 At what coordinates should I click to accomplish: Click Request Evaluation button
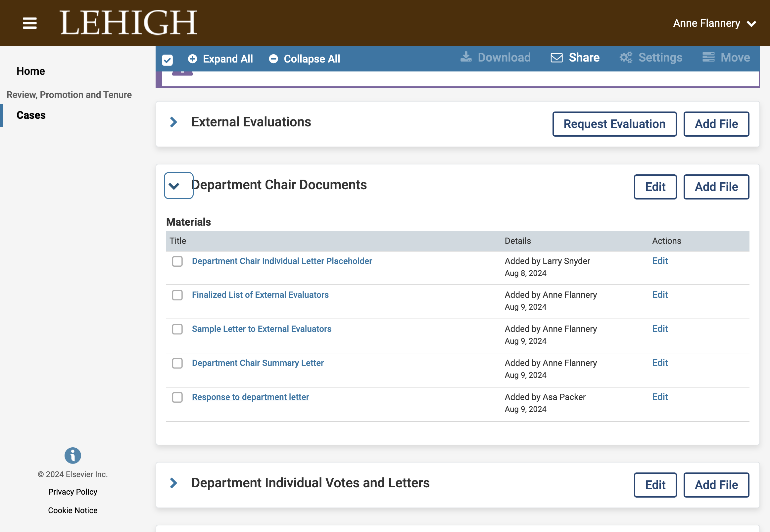[x=614, y=124]
